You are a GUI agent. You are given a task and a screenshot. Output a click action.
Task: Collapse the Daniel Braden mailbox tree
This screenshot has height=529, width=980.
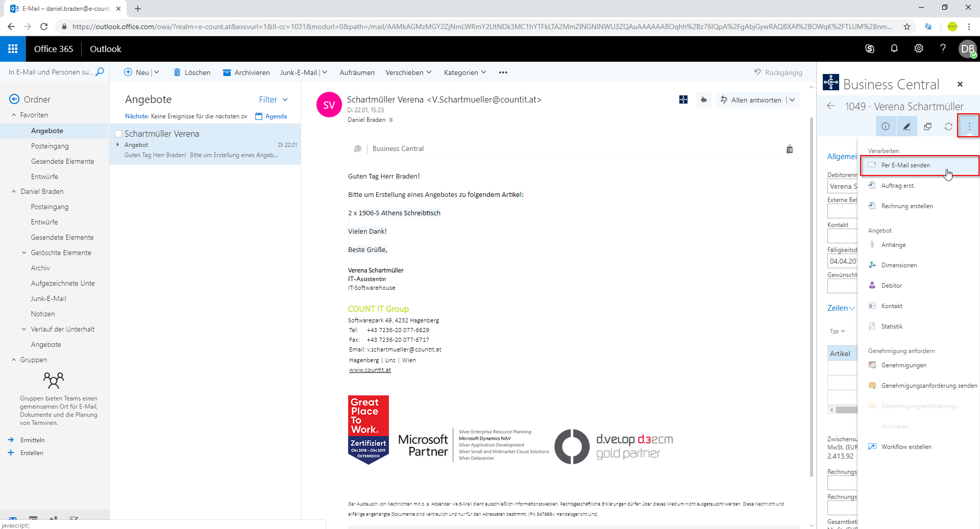tap(14, 192)
